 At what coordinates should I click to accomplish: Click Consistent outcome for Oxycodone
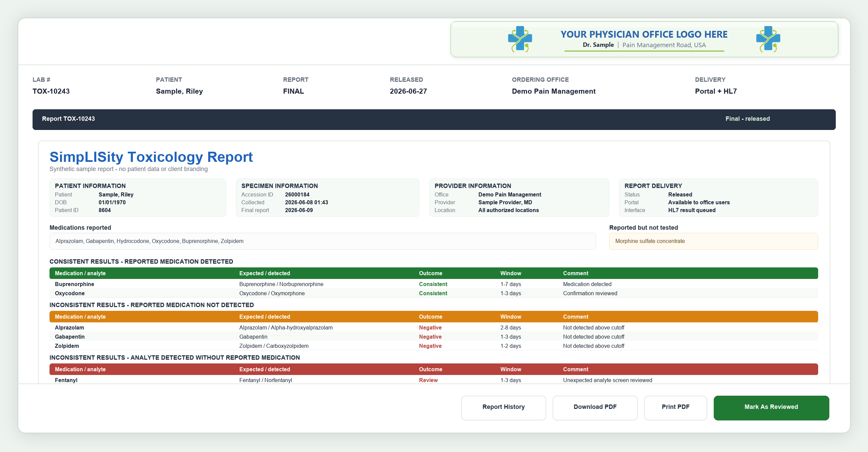pyautogui.click(x=433, y=293)
